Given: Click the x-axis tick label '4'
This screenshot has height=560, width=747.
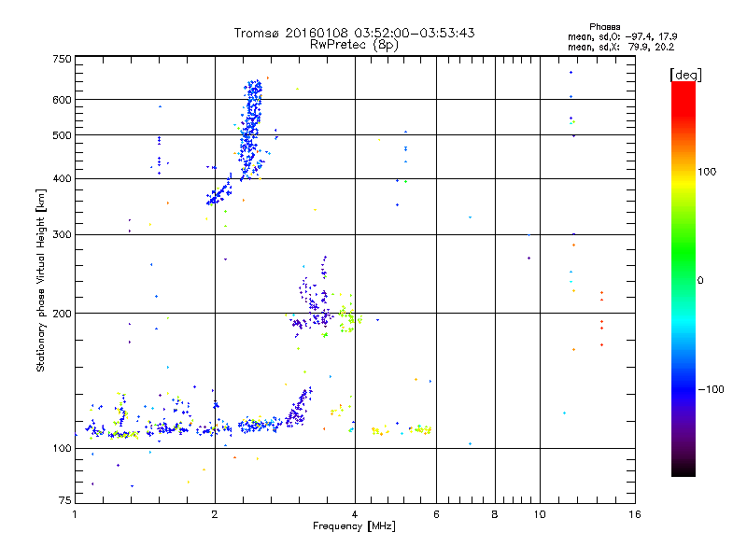Looking at the screenshot, I should [355, 514].
